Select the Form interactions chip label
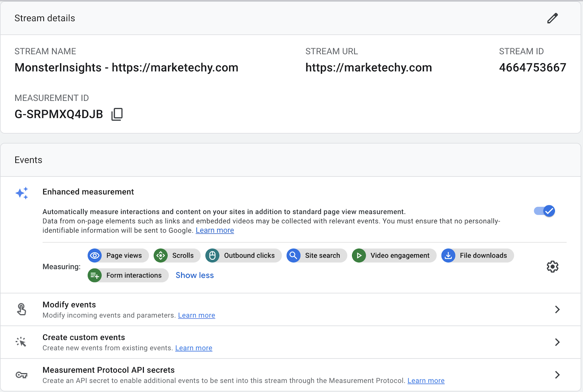 coord(134,275)
